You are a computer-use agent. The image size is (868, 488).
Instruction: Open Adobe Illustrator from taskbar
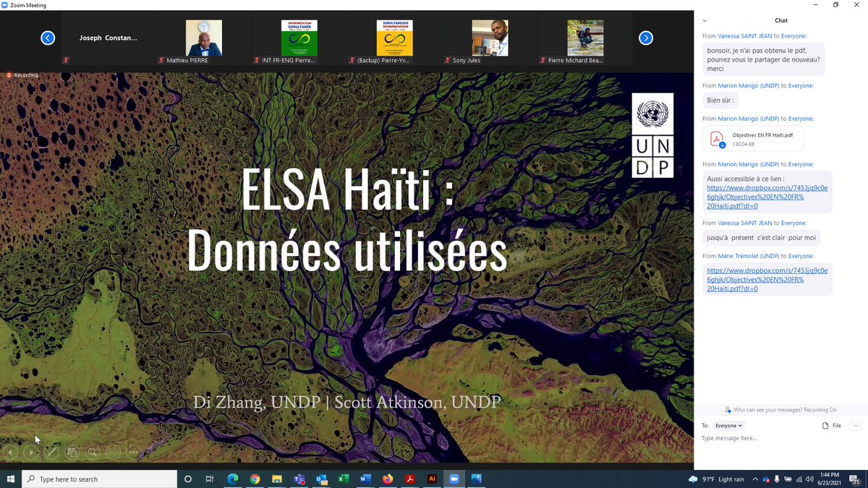432,479
